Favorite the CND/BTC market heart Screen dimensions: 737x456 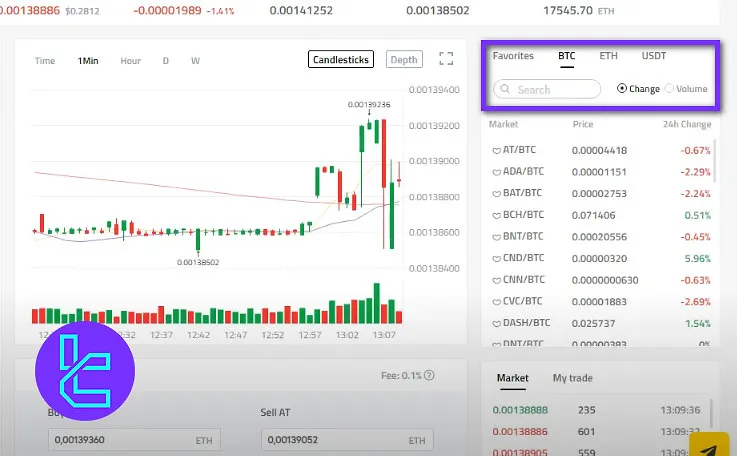(x=496, y=259)
